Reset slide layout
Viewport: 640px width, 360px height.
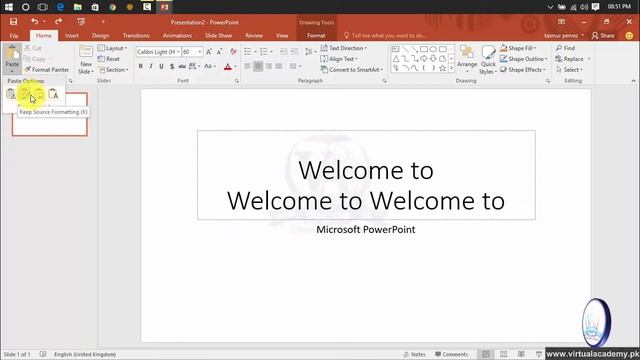pyautogui.click(x=109, y=59)
